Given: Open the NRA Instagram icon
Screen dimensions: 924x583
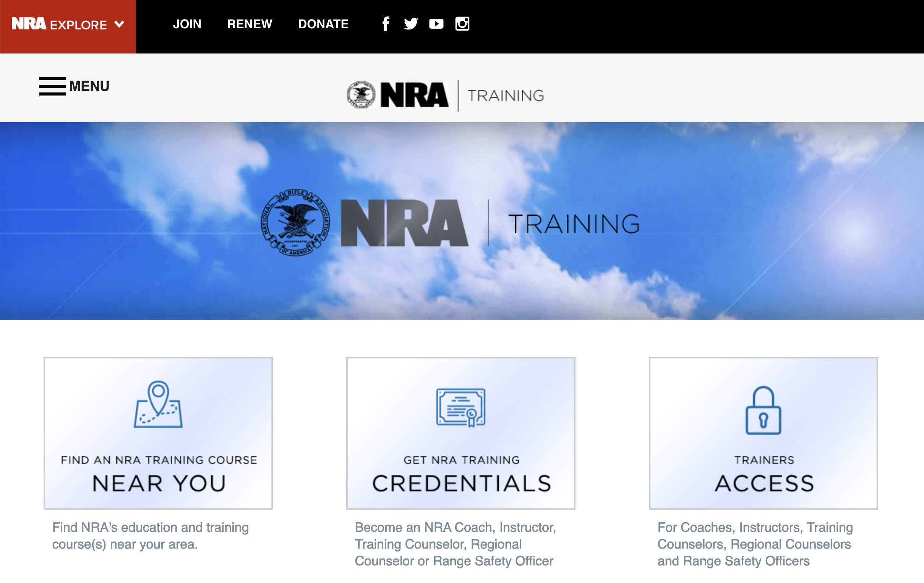Looking at the screenshot, I should coord(462,24).
